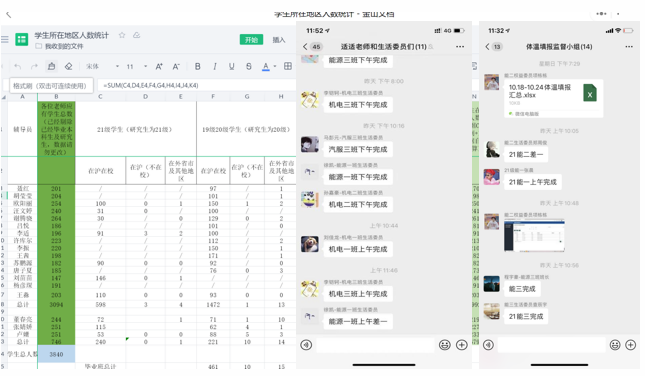
Task: Star the document as favorite
Action: point(122,35)
